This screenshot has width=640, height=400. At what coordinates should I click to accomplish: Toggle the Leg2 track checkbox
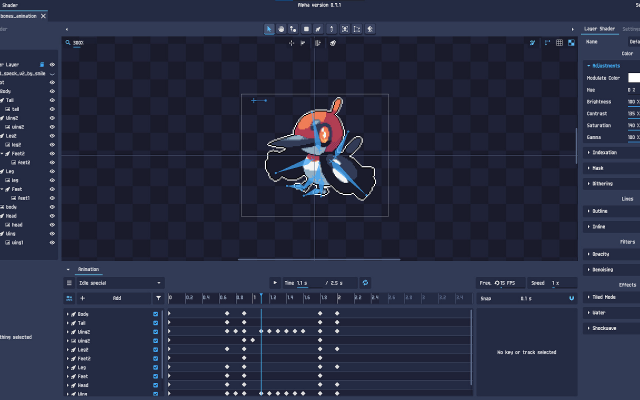(x=156, y=350)
